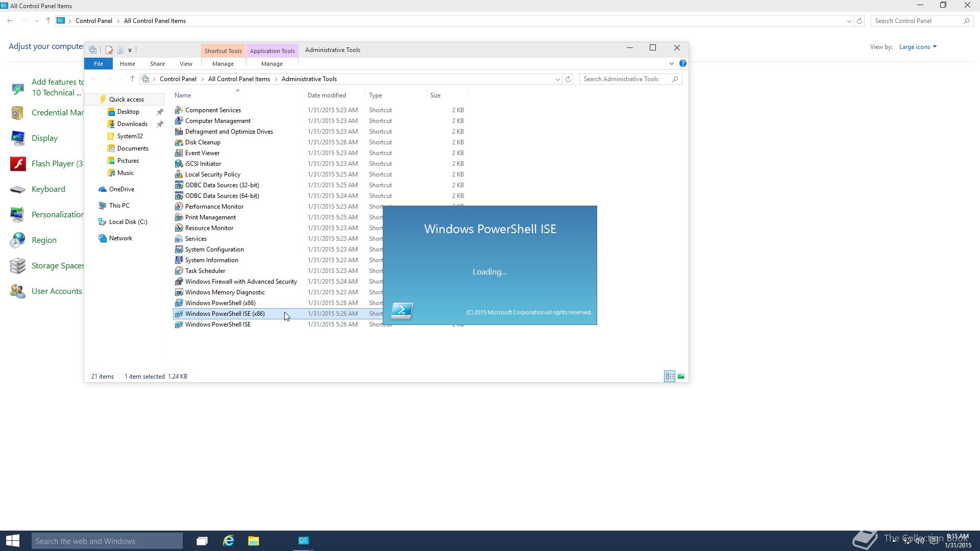Open Manage tab under Application Tools
Viewport: 980px width, 551px height.
[272, 64]
